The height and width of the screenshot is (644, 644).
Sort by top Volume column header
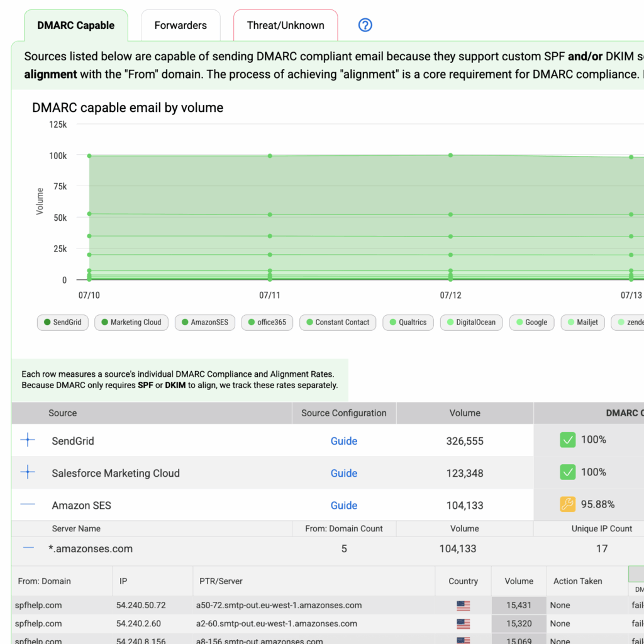pos(465,413)
